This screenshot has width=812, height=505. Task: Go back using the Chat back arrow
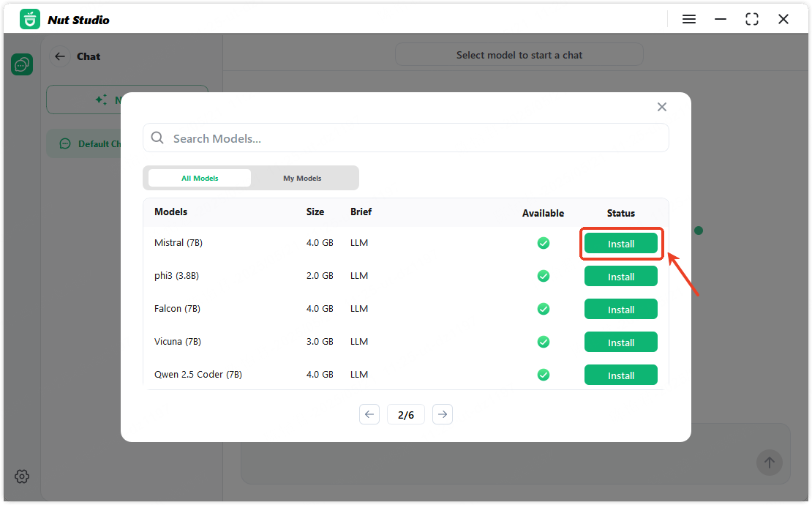pyautogui.click(x=60, y=56)
